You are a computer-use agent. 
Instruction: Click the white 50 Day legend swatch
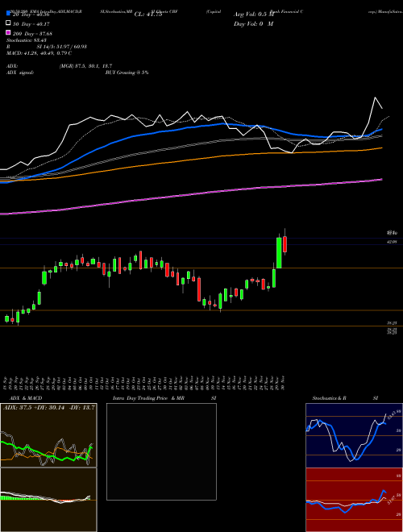point(8,23)
